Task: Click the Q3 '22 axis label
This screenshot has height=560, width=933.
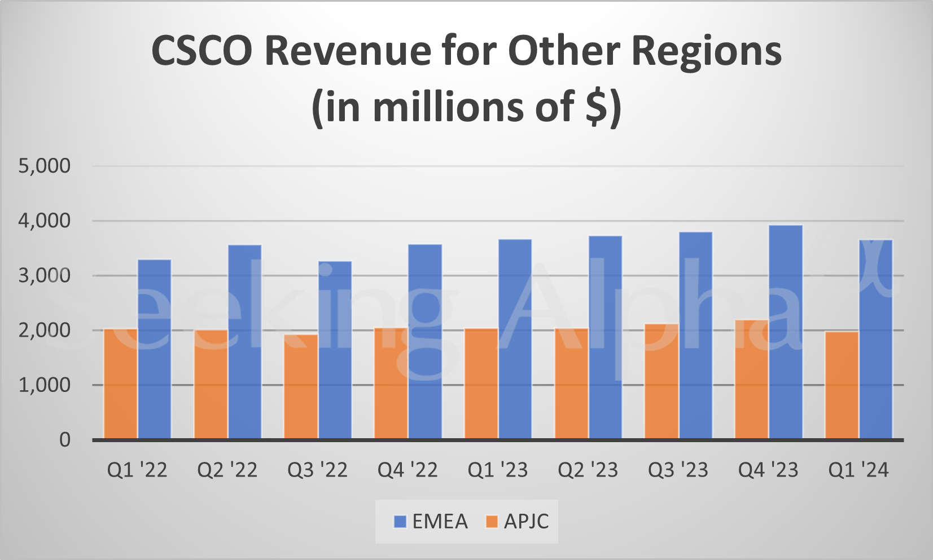Action: tap(318, 470)
